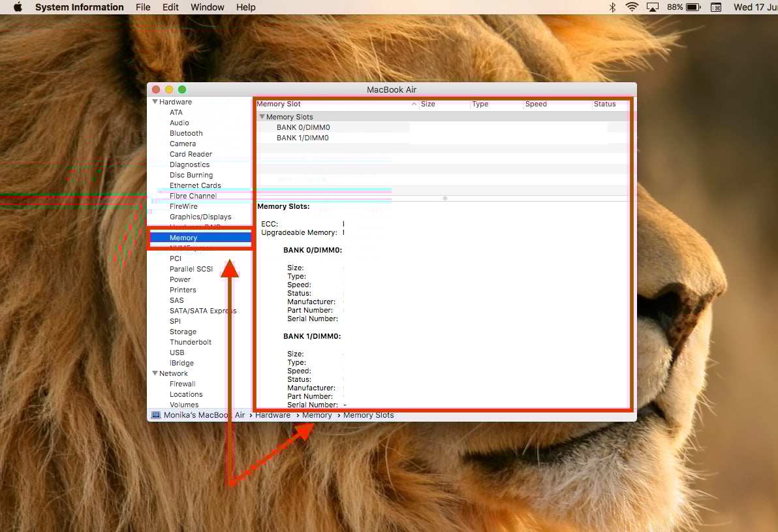Viewport: 778px width, 532px height.
Task: Collapse the Network section
Action: (155, 373)
